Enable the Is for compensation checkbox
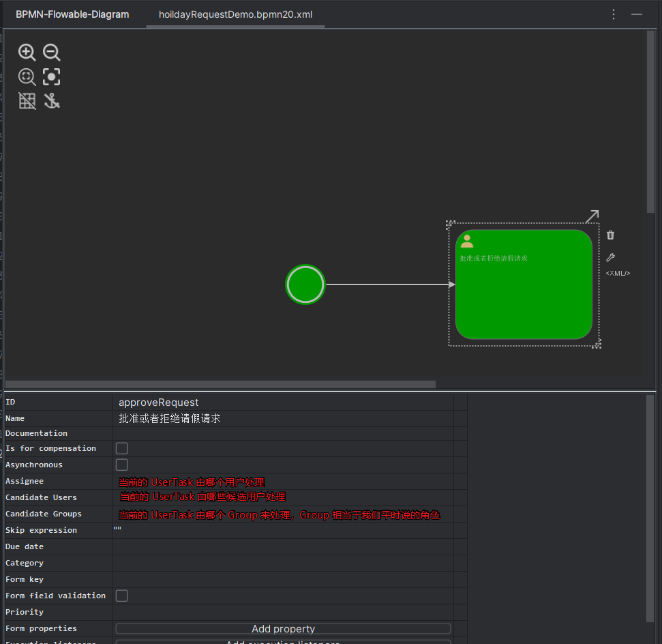This screenshot has height=644, width=662. click(121, 448)
